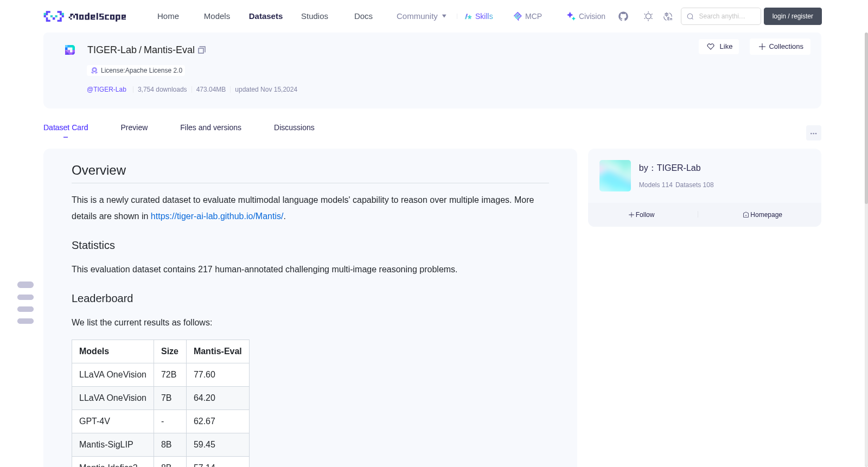
Task: Copy the dataset name Mantis-Eval
Action: point(202,50)
